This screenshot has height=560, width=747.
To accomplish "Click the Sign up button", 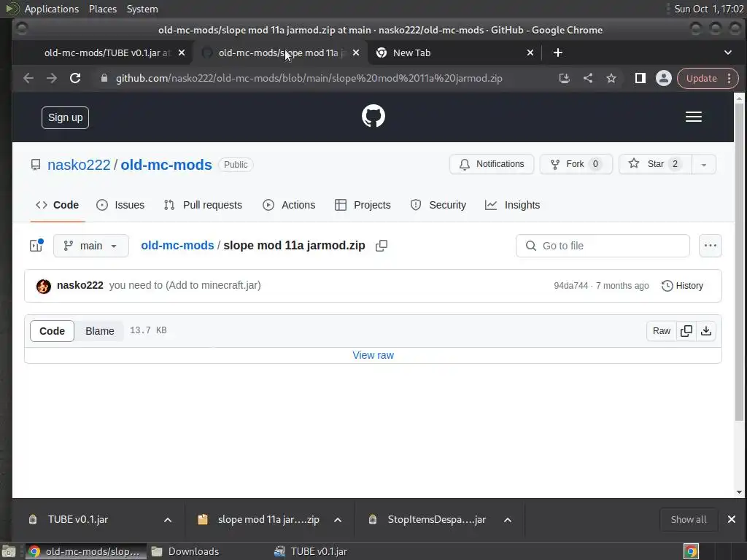I will (65, 117).
